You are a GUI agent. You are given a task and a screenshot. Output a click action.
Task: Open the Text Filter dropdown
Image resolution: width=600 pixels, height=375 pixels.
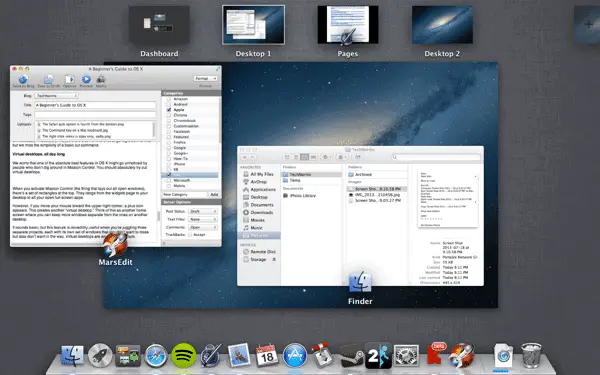click(203, 219)
